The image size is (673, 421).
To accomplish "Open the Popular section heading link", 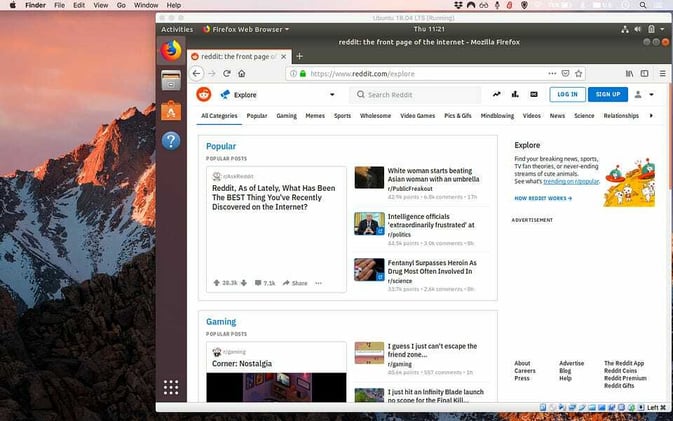I will 221,146.
